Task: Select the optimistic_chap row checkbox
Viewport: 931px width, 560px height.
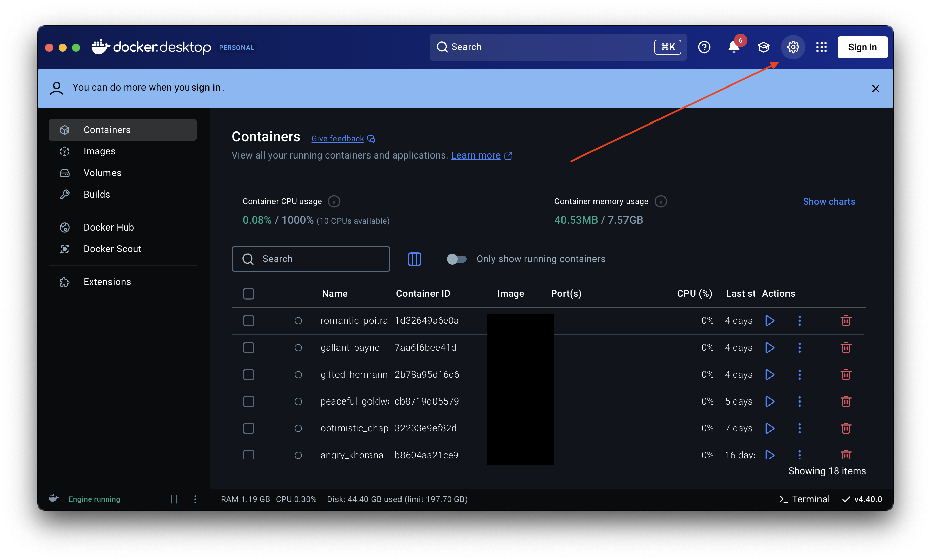Action: coord(248,428)
